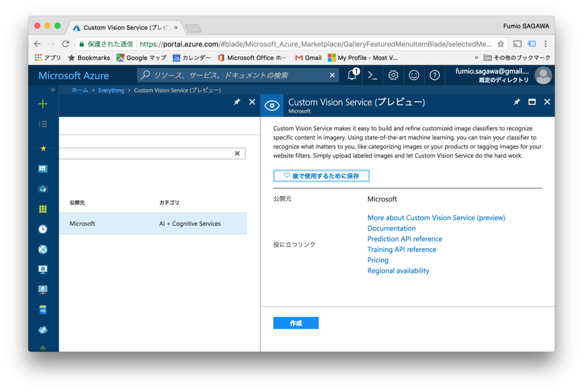Click the 作成 create button
Screen dimensions: 583x392
point(296,323)
